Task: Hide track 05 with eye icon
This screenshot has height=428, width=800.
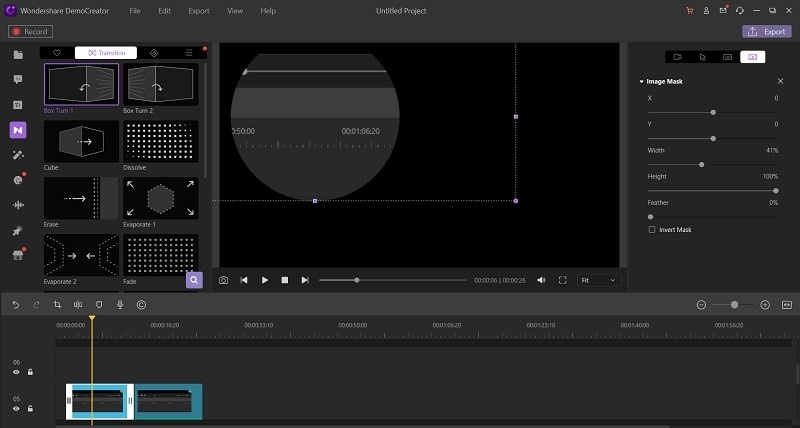Action: pyautogui.click(x=16, y=409)
